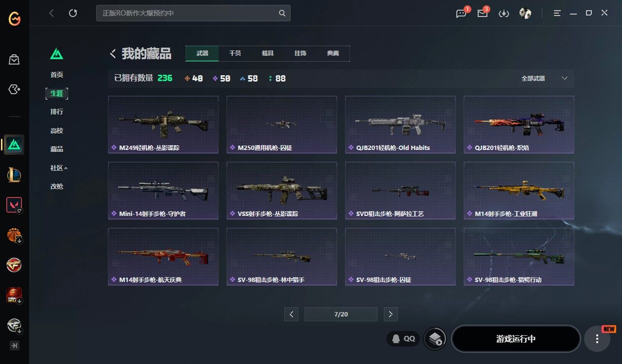Open the chat messages icon with badge
Viewport: 622px width, 364px height.
462,13
